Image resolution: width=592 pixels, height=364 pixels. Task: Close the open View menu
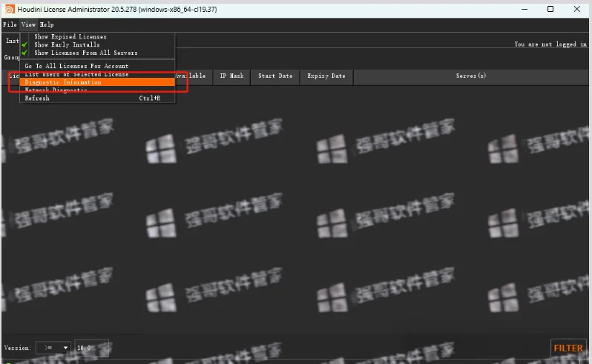point(28,24)
